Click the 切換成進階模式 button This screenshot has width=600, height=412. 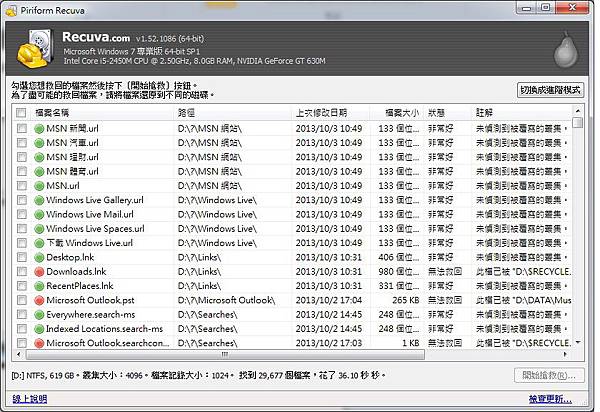[550, 90]
